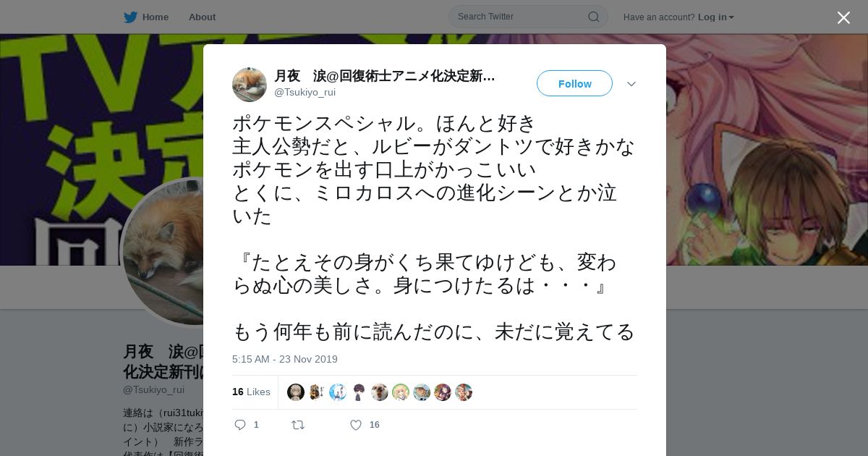The image size is (868, 456).
Task: Open the About page
Action: 202,17
